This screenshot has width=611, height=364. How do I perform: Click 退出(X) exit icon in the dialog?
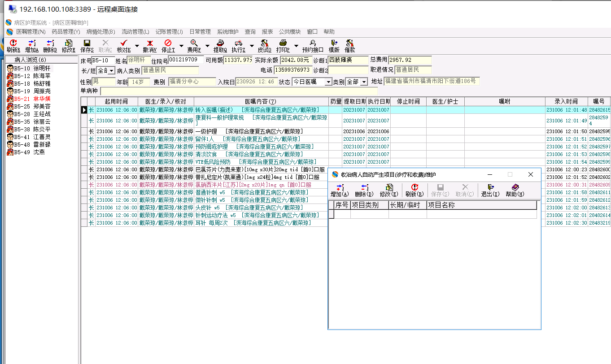click(x=490, y=187)
